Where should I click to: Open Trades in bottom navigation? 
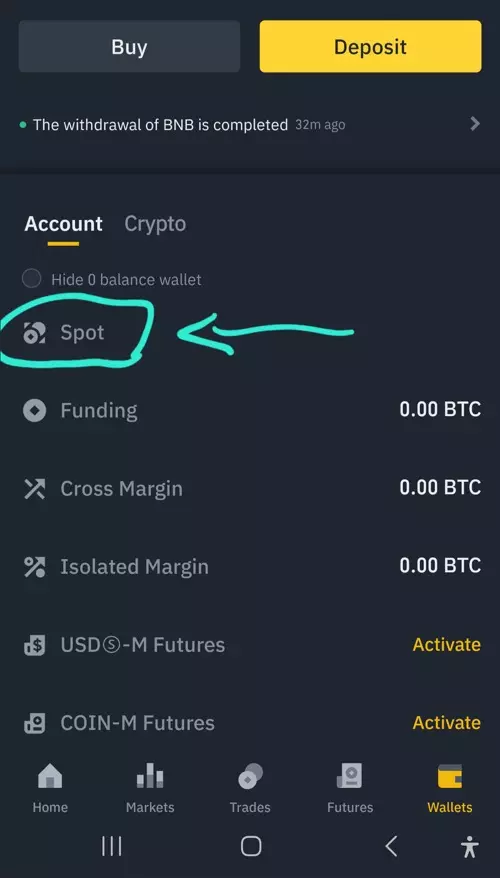(250, 788)
